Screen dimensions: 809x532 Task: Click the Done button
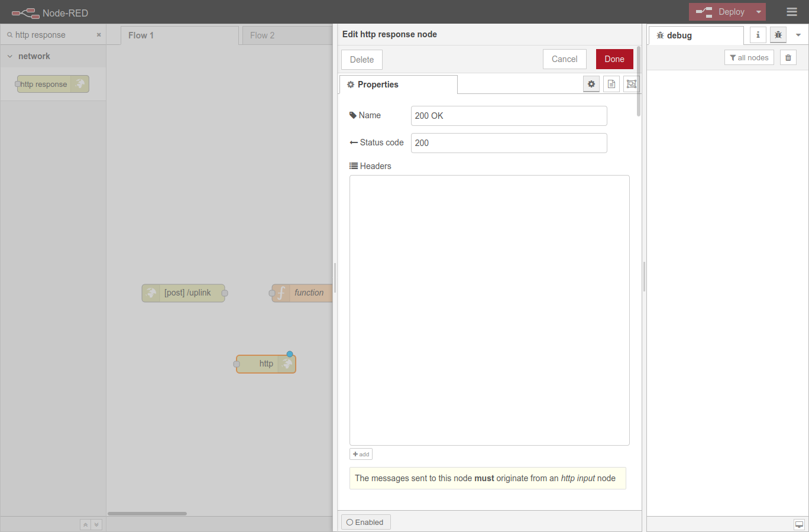point(614,59)
